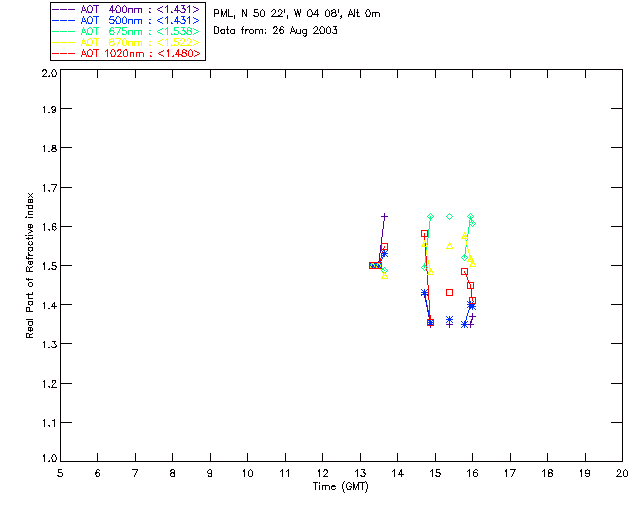
Task: Click the x-axis tick label 14
Action: coord(398,473)
